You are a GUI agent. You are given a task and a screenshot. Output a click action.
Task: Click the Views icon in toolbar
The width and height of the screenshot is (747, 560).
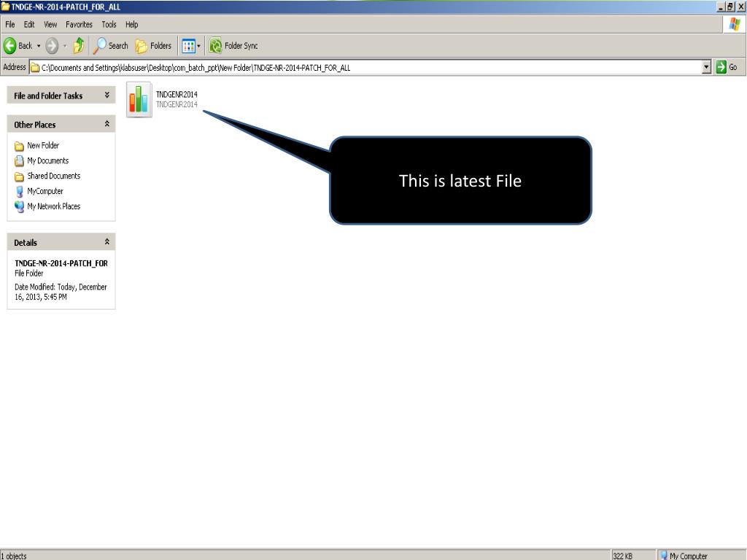(189, 46)
